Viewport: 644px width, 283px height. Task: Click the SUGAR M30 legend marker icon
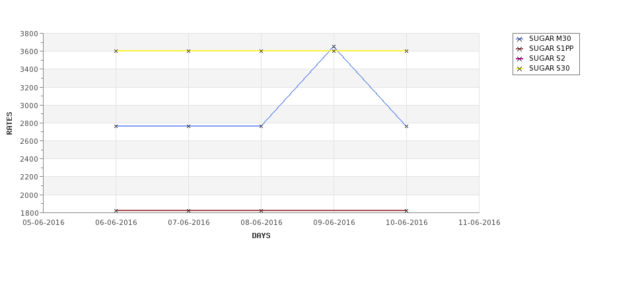coord(519,40)
